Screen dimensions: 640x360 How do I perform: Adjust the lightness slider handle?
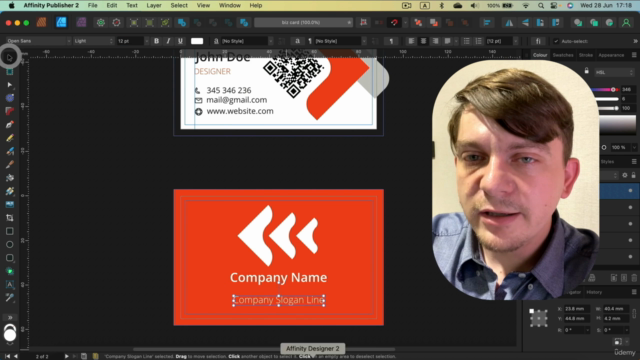616,108
